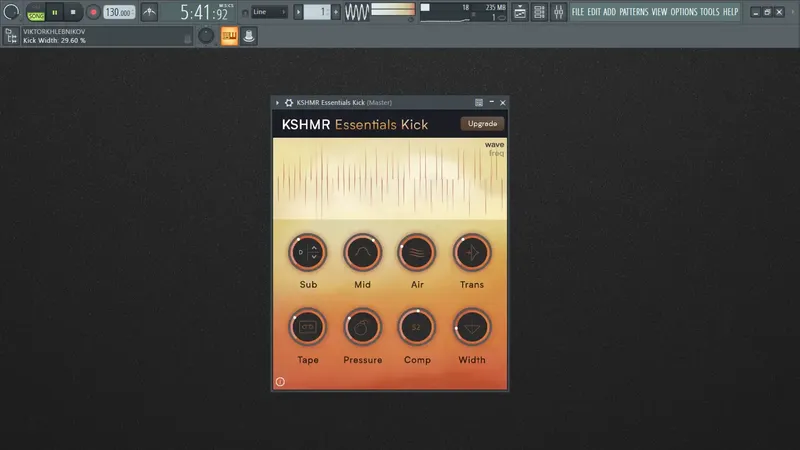Arm the record button

pos(93,12)
